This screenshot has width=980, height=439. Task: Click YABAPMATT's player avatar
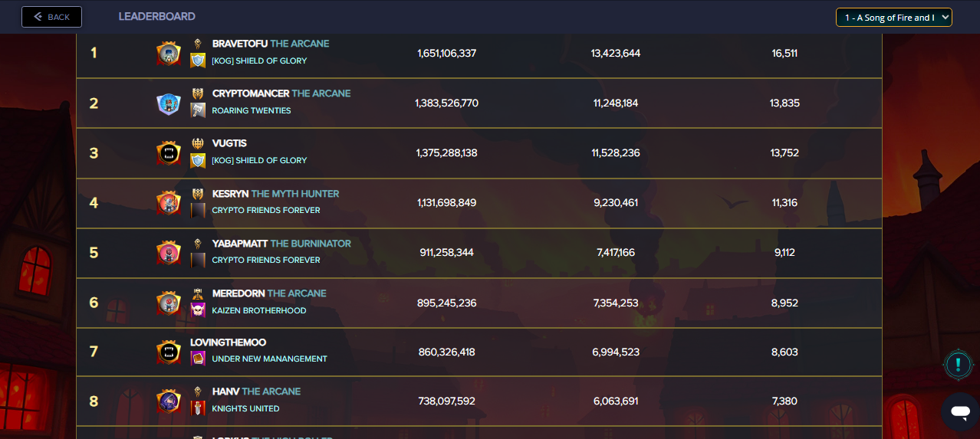169,253
